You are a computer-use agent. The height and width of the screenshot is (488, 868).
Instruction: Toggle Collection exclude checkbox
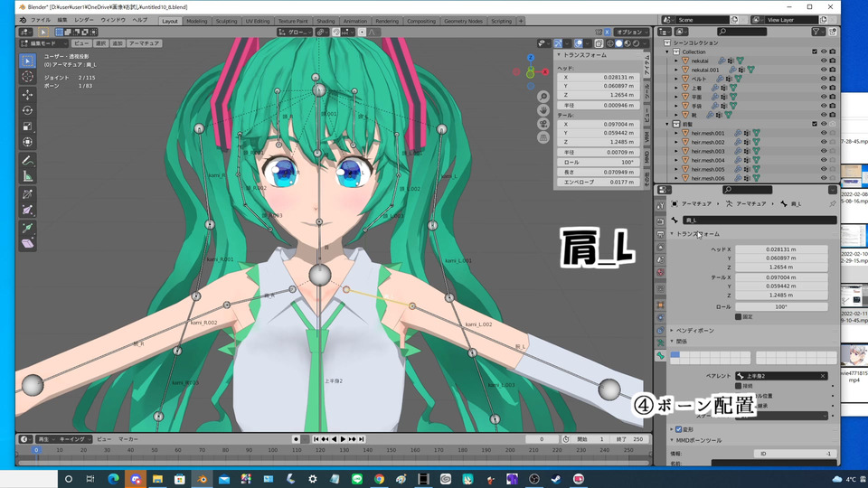[815, 52]
